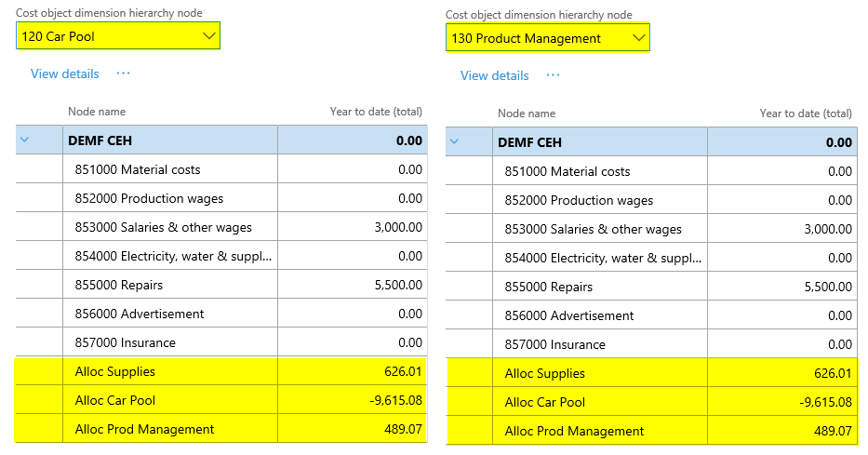
Task: Collapse DEMF CEH chevron in Product Management panel
Action: [455, 142]
